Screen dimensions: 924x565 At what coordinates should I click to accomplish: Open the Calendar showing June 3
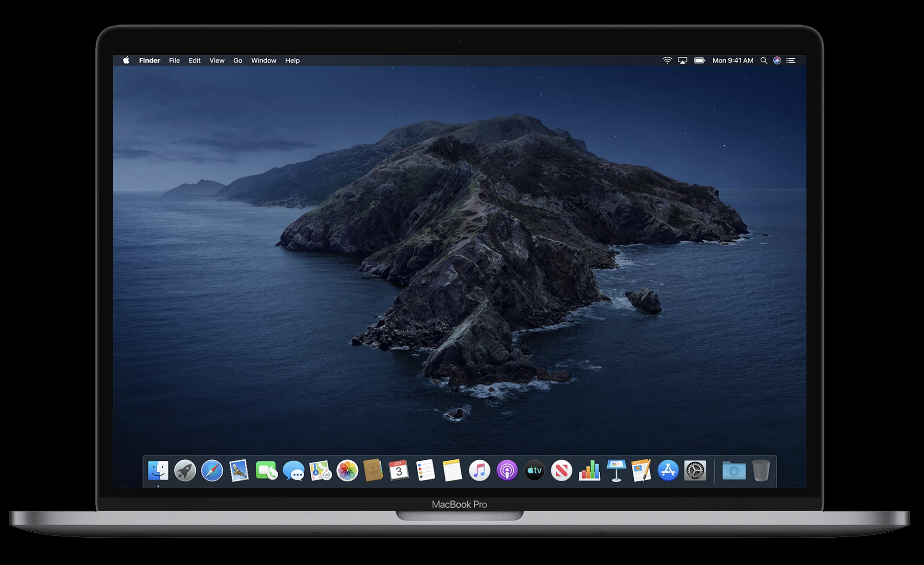click(x=399, y=471)
